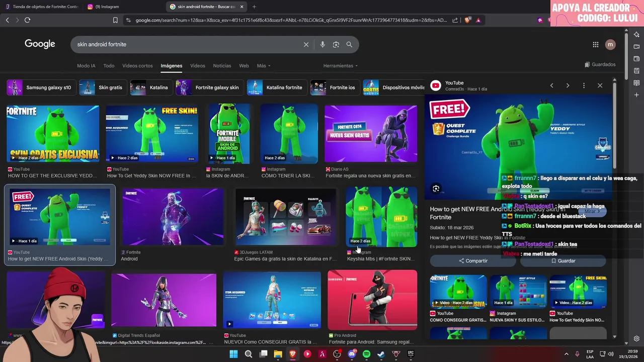
Task: Expand the Más dropdown in the search tabs
Action: point(264,66)
